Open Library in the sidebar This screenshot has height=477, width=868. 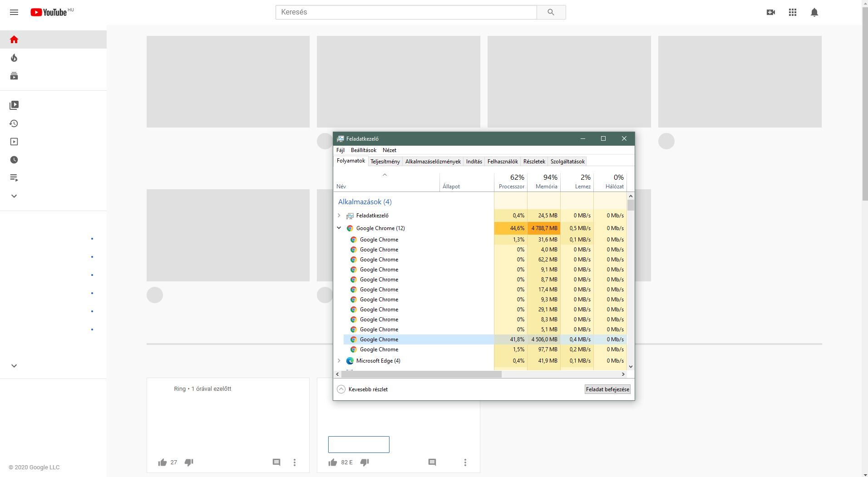[x=14, y=105]
